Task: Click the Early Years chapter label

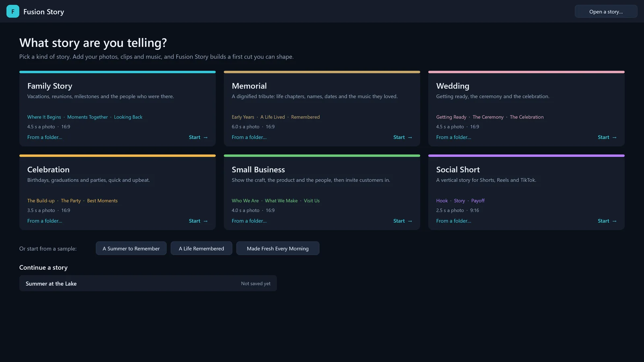Action: (243, 117)
